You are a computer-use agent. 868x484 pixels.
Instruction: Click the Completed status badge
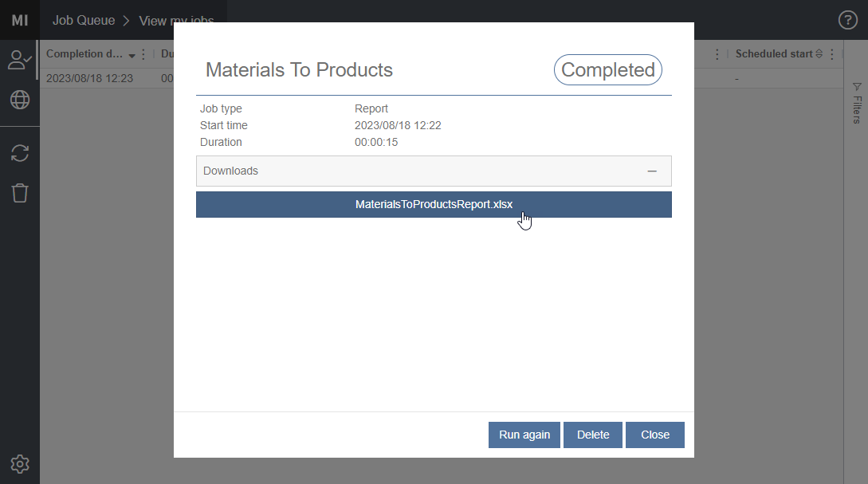[608, 70]
